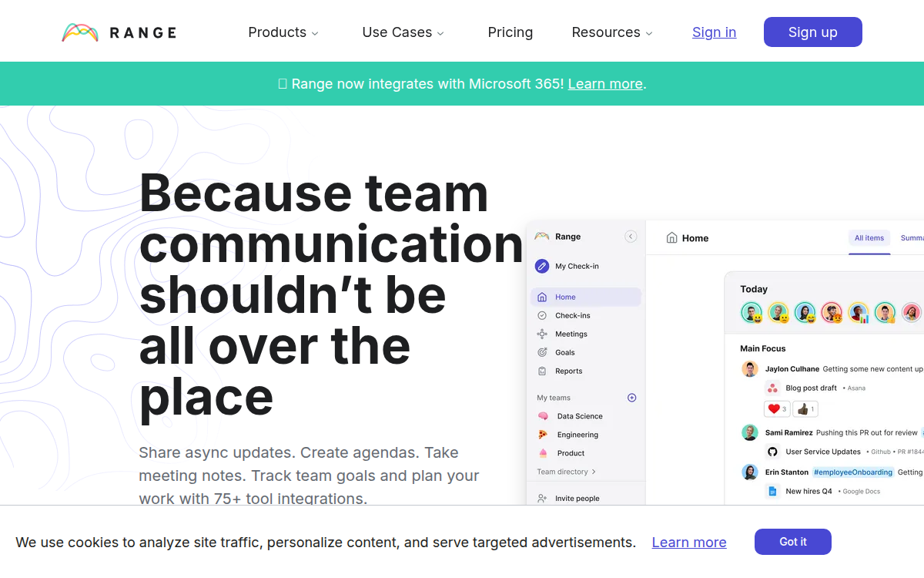This screenshot has width=924, height=578.
Task: Click the Today avatar with bar-chart badge
Action: (859, 312)
